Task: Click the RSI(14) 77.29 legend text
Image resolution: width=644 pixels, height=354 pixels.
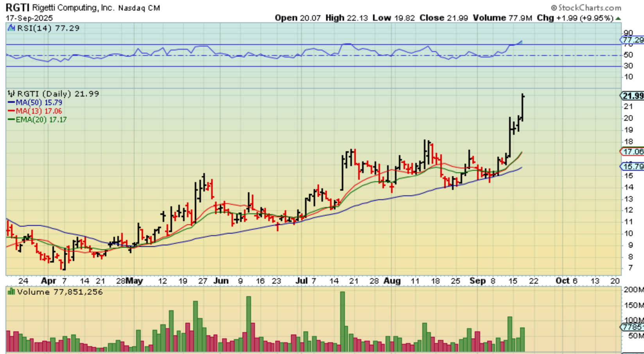Action: (x=48, y=28)
